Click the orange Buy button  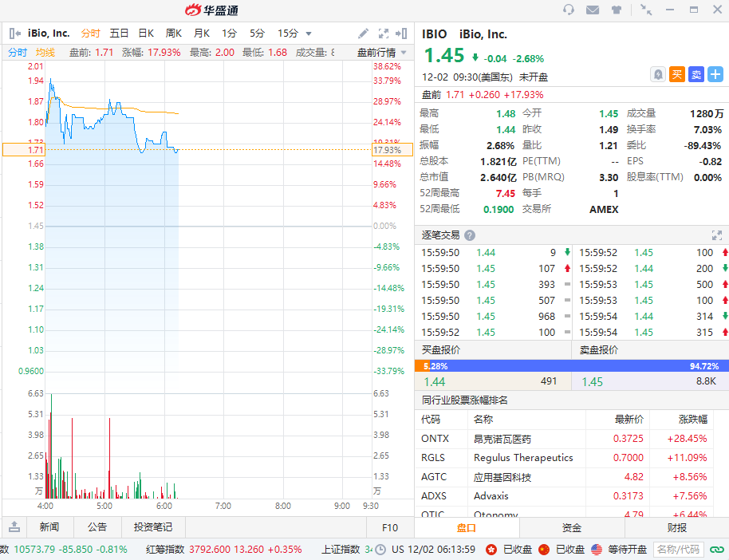pos(677,74)
